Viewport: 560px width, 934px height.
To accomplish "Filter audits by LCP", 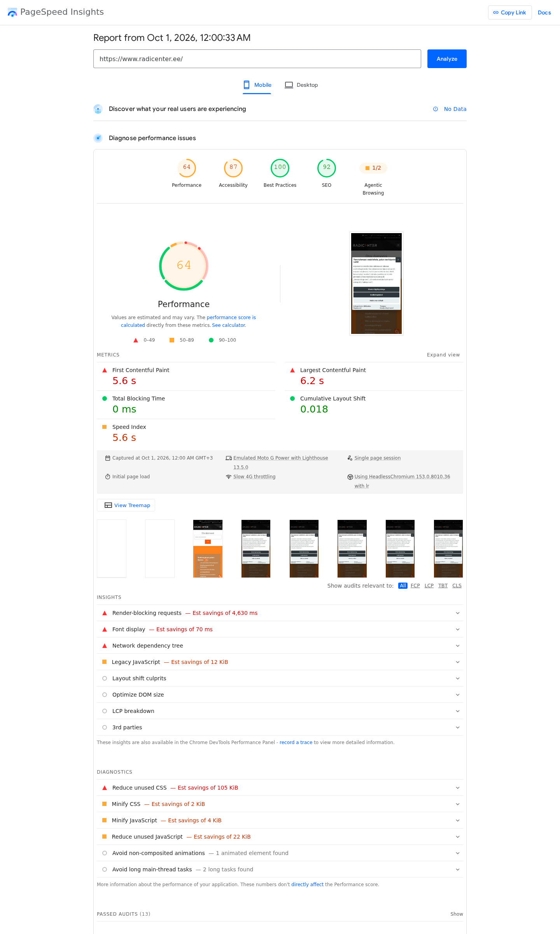I will point(429,586).
